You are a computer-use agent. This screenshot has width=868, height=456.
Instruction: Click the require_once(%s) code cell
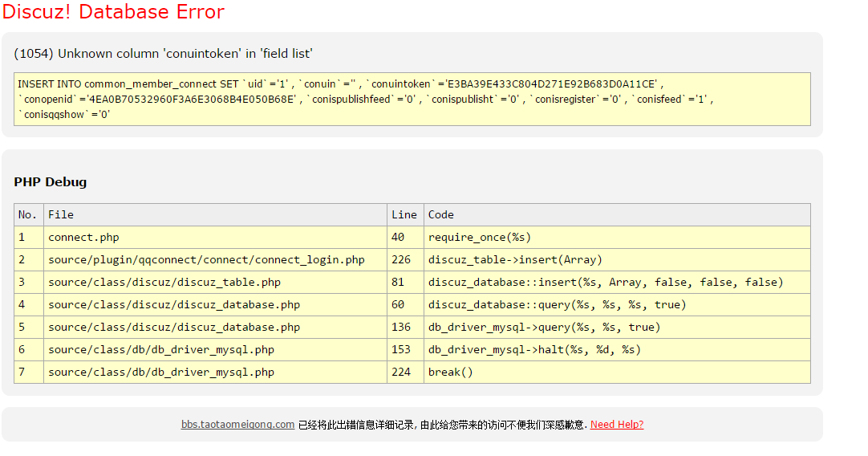tap(480, 238)
